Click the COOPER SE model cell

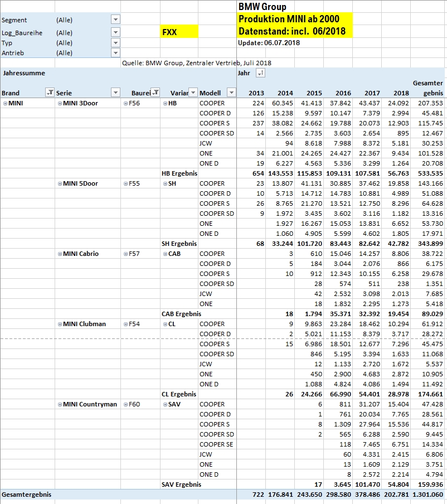[x=216, y=444]
